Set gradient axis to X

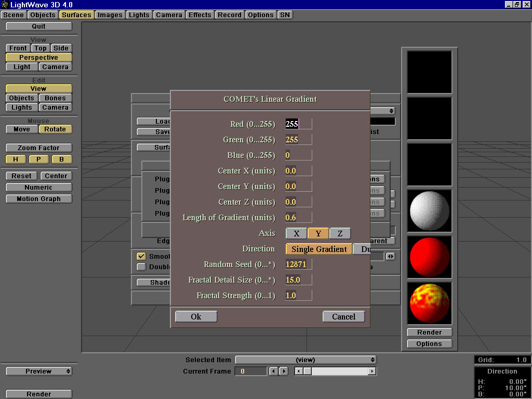(296, 234)
